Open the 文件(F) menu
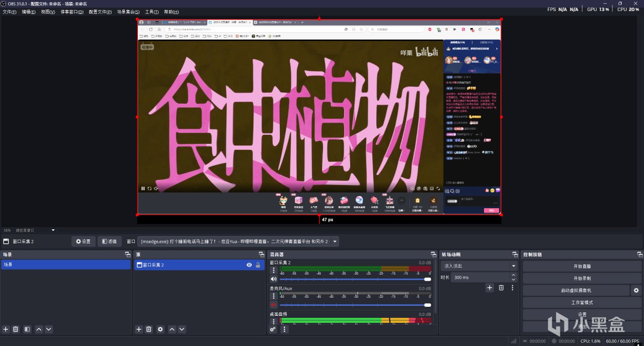 10,12
